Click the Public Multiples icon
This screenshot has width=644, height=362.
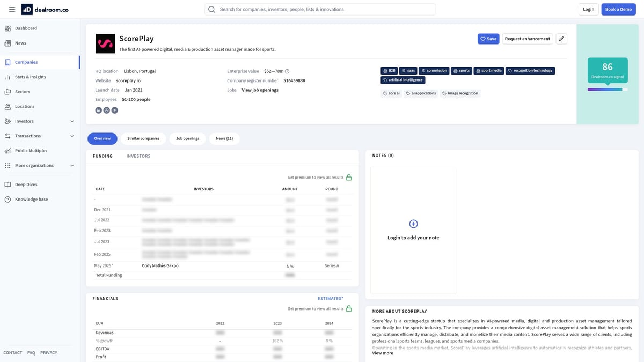click(8, 151)
